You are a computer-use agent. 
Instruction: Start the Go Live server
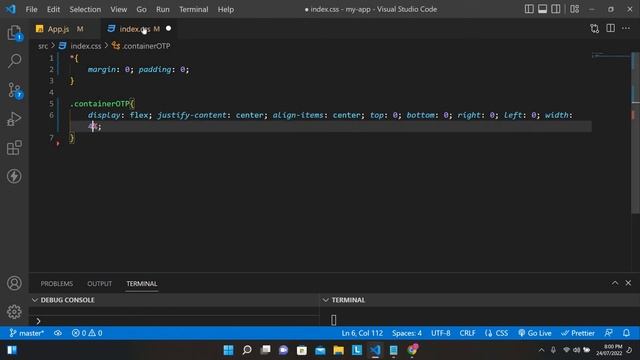(535, 333)
